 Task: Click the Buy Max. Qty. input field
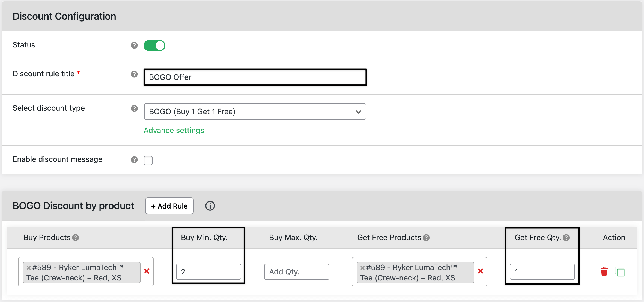click(x=296, y=272)
